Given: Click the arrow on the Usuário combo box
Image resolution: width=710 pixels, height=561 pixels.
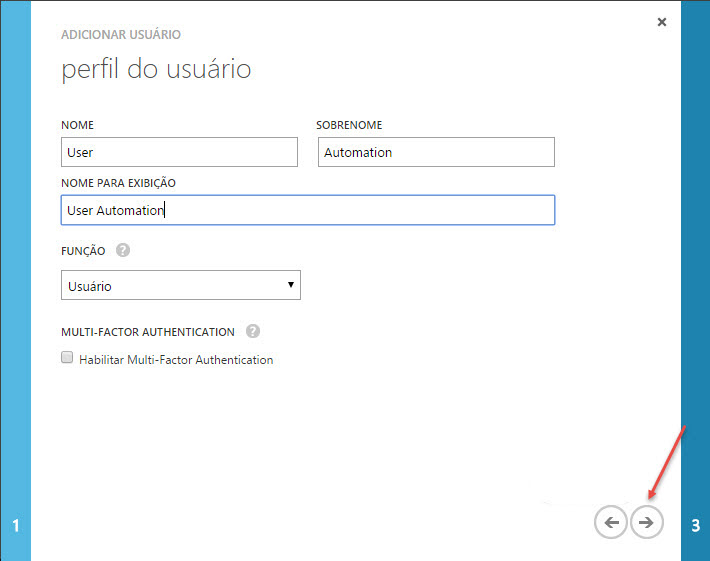Looking at the screenshot, I should 290,285.
